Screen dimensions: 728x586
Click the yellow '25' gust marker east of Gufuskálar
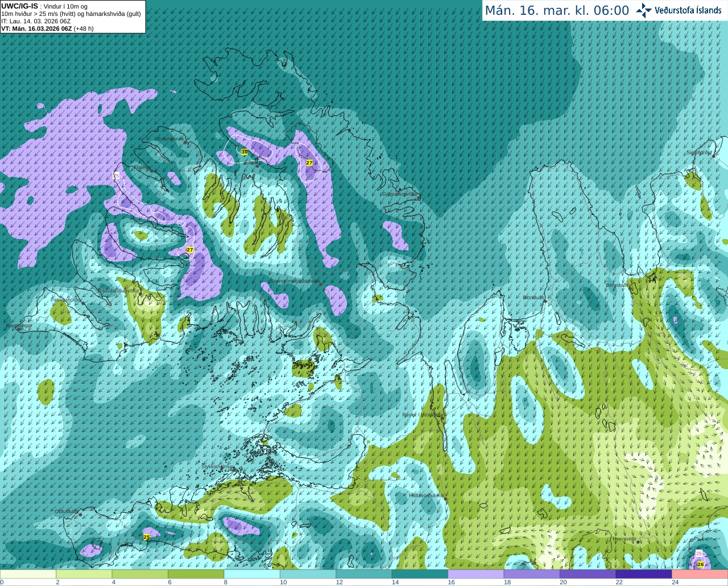point(147,537)
